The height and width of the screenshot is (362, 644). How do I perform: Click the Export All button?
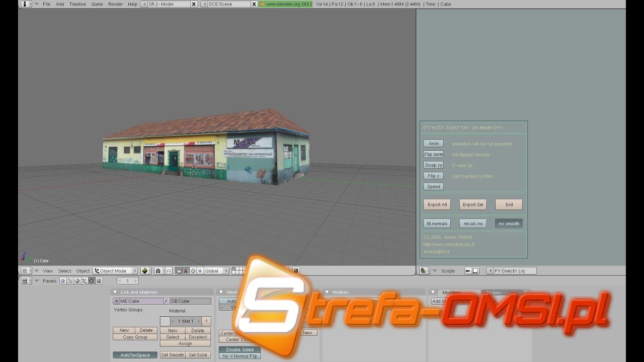[x=437, y=205]
